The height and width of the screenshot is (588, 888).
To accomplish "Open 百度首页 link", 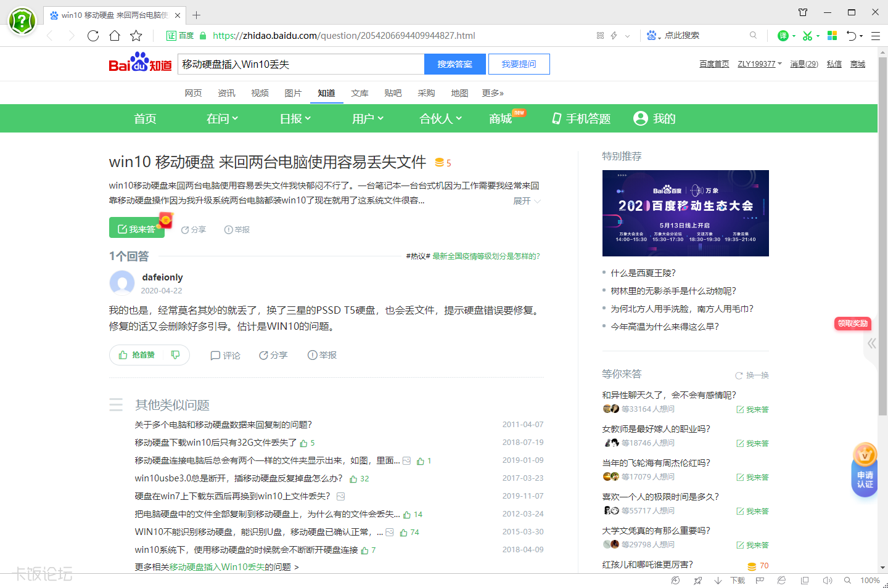I will point(714,64).
